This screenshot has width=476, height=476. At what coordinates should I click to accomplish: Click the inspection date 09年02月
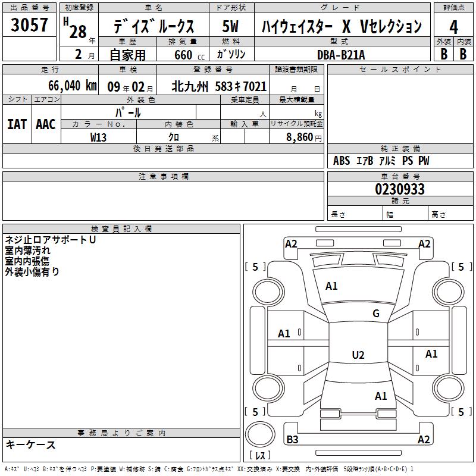click(130, 87)
